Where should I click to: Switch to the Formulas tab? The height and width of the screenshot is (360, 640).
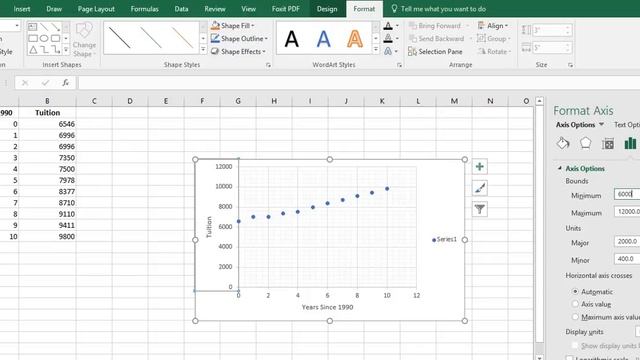click(144, 9)
